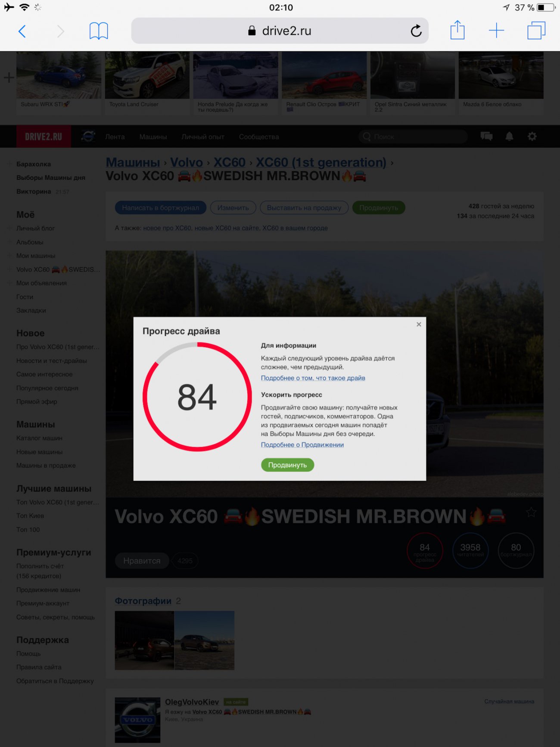
Task: Open notifications bell icon
Action: 509,136
